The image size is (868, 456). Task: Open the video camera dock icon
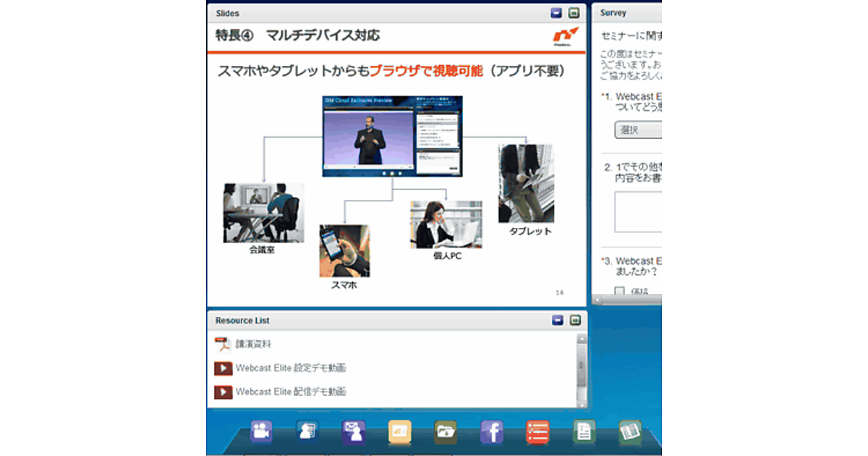tap(260, 431)
